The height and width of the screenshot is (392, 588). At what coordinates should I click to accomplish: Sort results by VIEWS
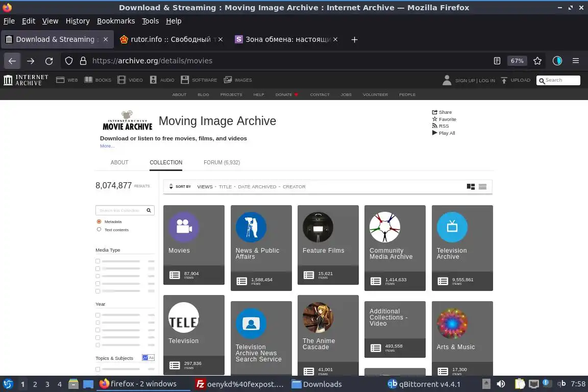[x=205, y=186]
